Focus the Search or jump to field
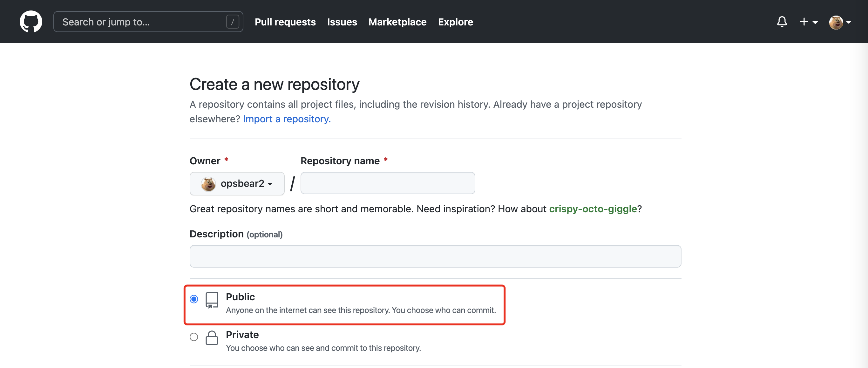Image resolution: width=868 pixels, height=368 pixels. pyautogui.click(x=148, y=22)
